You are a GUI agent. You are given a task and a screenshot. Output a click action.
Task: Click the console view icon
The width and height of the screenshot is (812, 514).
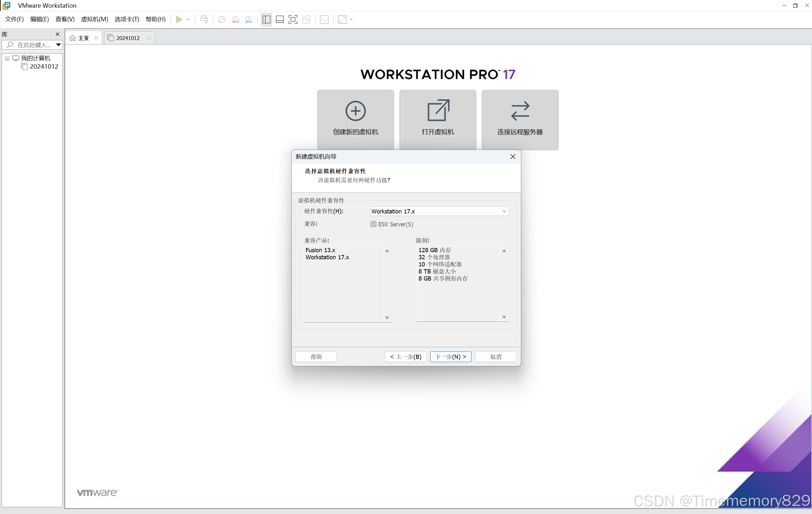tap(324, 20)
